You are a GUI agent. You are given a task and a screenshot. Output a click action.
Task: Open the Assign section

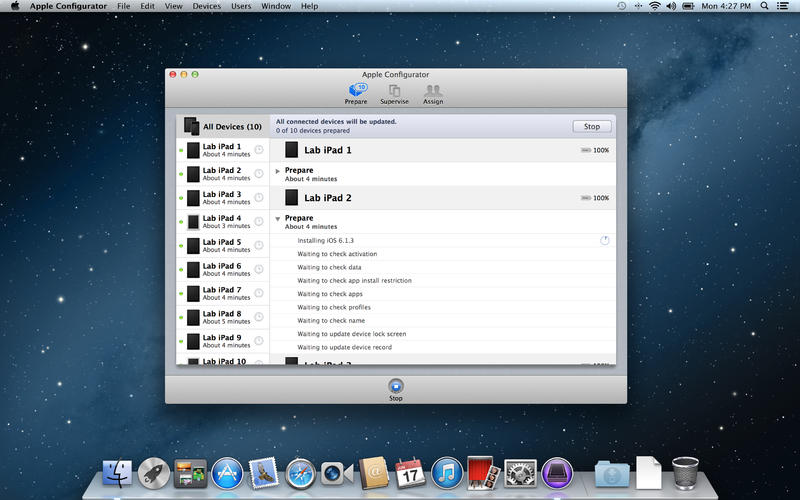[432, 93]
